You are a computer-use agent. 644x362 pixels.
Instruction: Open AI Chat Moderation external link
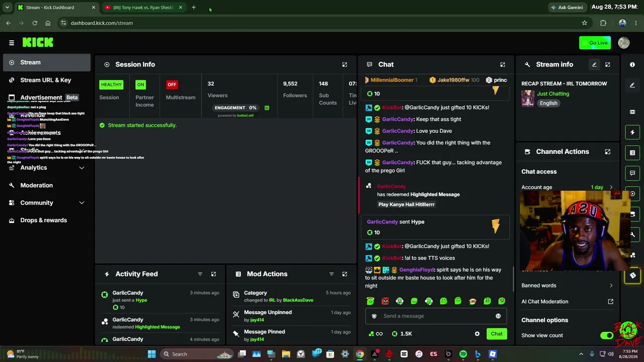(611, 302)
